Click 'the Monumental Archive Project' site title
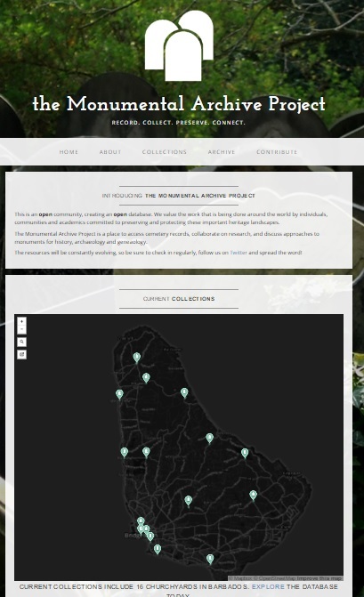The image size is (364, 597). (179, 104)
